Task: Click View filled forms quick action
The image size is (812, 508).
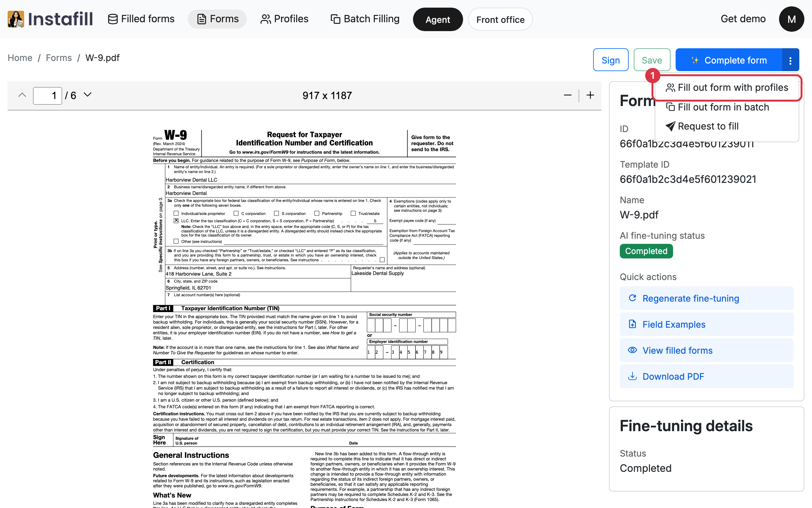Action: point(706,351)
